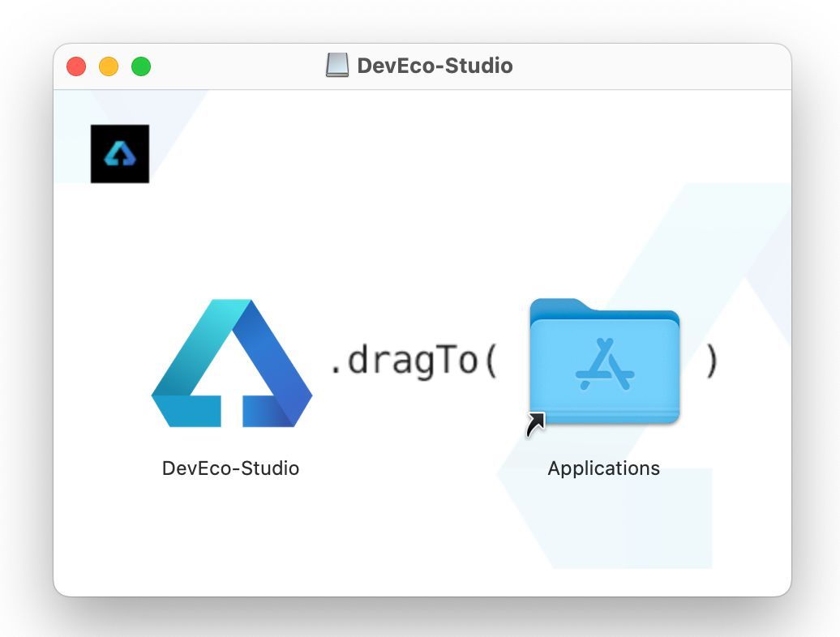
Task: Select the large DevEco-Studio app icon
Action: pyautogui.click(x=232, y=363)
